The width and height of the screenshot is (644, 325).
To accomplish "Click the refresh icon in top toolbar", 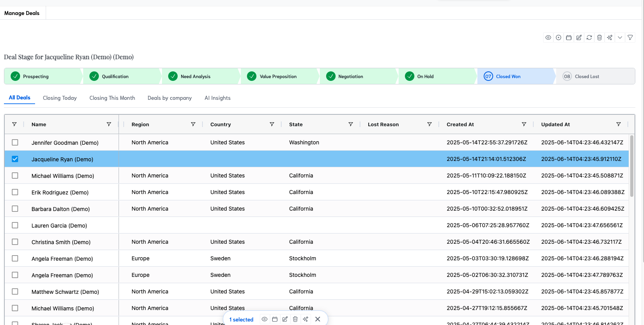I will click(589, 37).
